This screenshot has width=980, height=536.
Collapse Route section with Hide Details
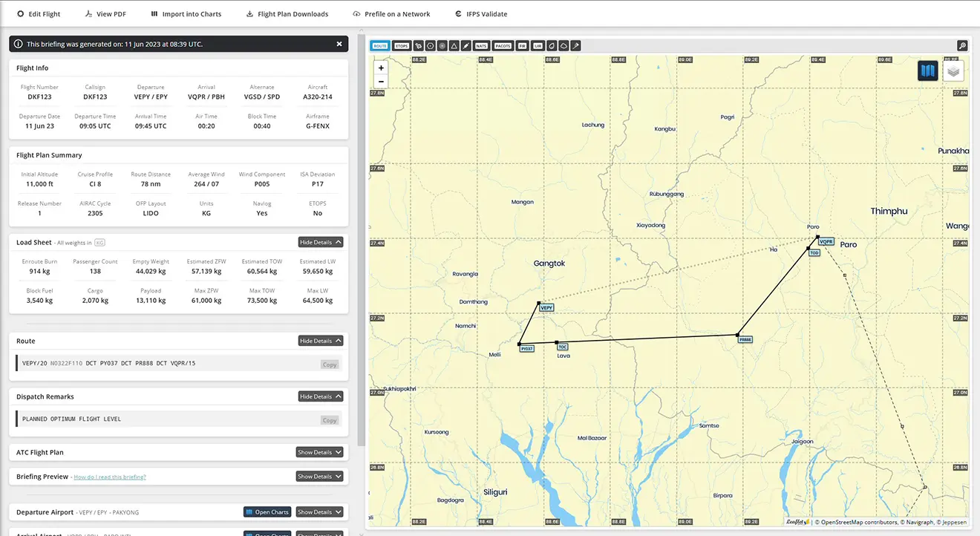pos(321,341)
